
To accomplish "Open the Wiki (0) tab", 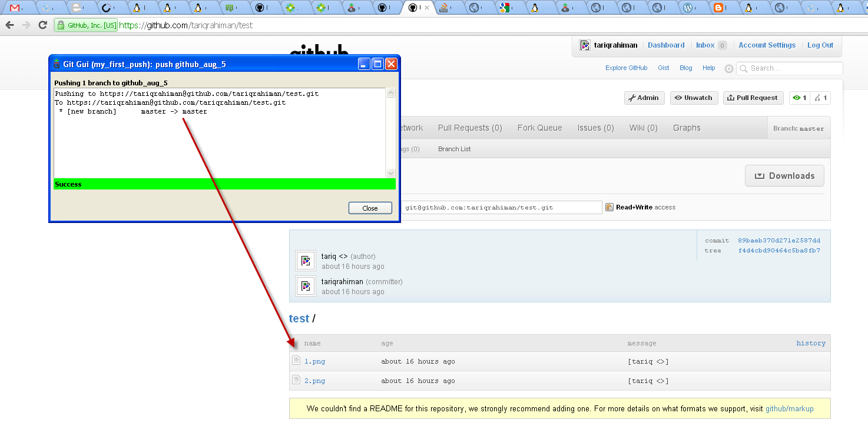I will [644, 128].
